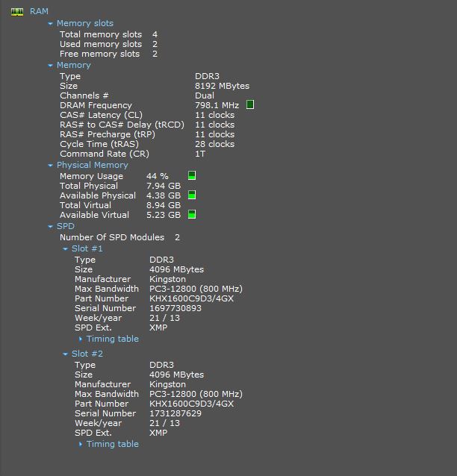Click the 44 % memory usage value
This screenshot has width=457, height=476.
(x=158, y=176)
